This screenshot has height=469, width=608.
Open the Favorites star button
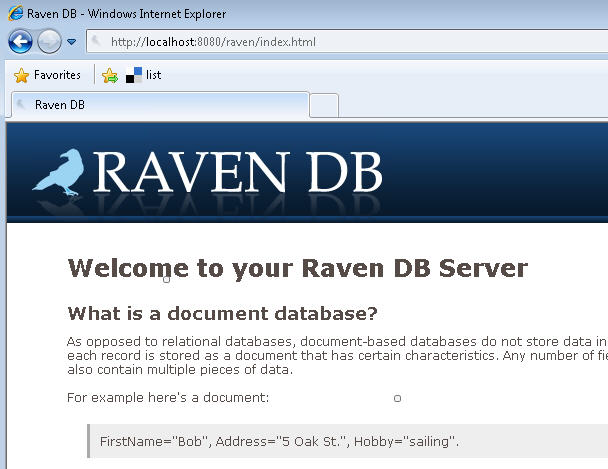pyautogui.click(x=47, y=75)
